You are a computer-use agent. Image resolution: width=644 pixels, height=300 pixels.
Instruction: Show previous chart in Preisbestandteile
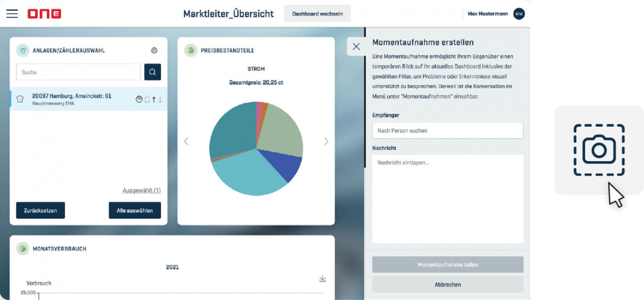pyautogui.click(x=186, y=142)
